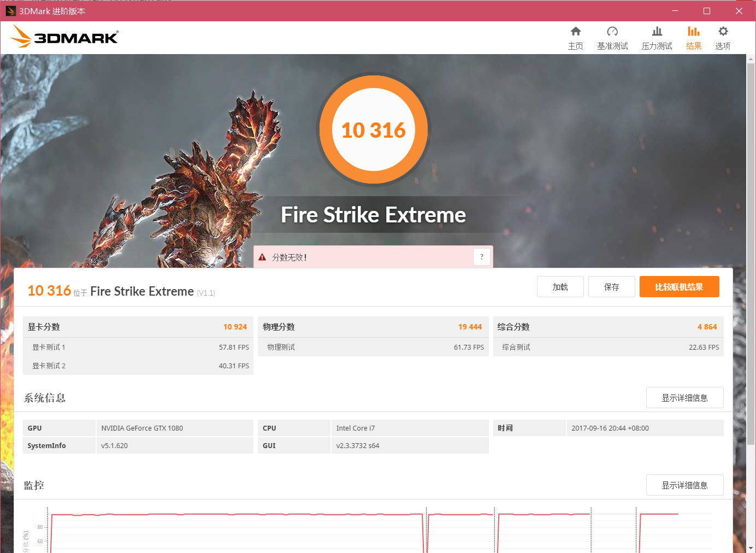Select the 显卡测试 1 row
This screenshot has height=553, width=756.
tap(138, 347)
